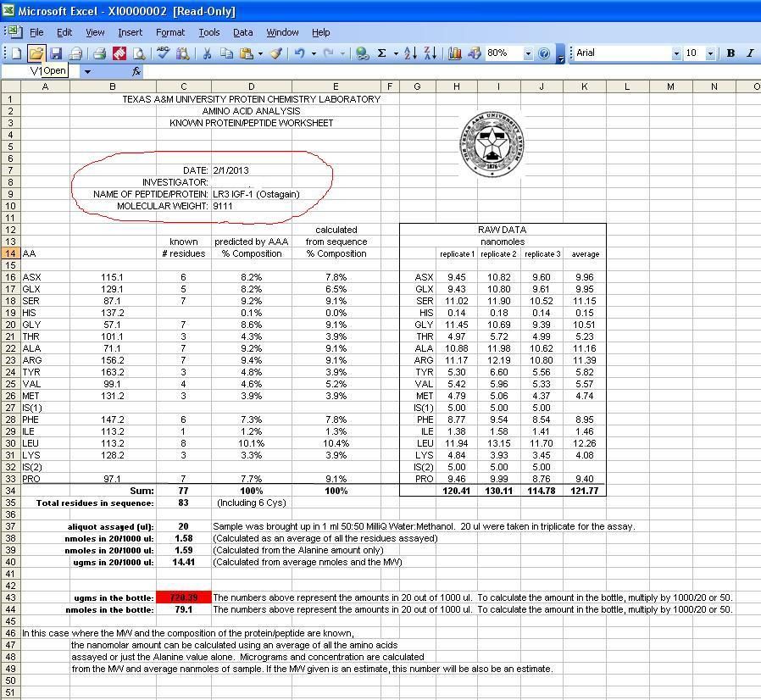Cut selection with the scissors icon
Image resolution: width=761 pixels, height=700 pixels.
pos(208,53)
